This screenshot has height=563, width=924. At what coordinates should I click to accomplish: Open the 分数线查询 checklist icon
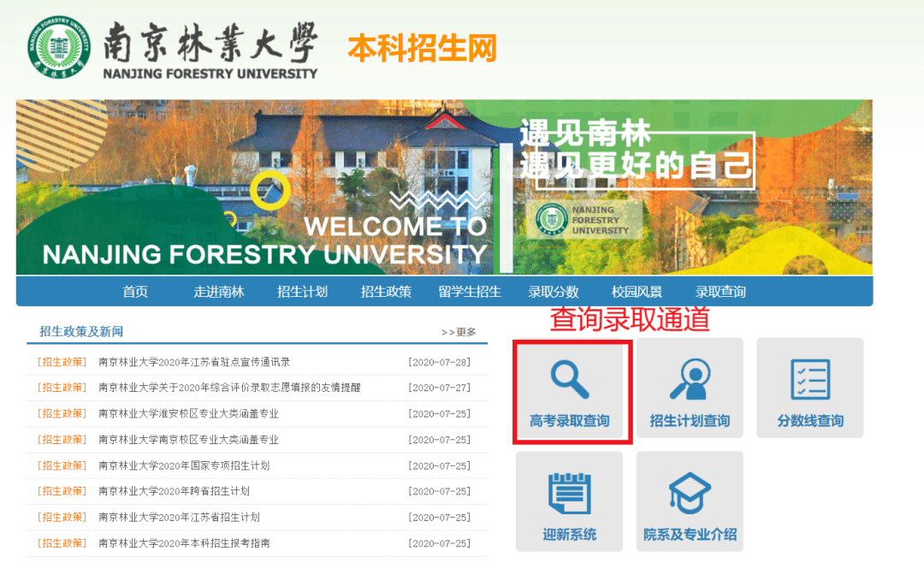click(x=810, y=380)
